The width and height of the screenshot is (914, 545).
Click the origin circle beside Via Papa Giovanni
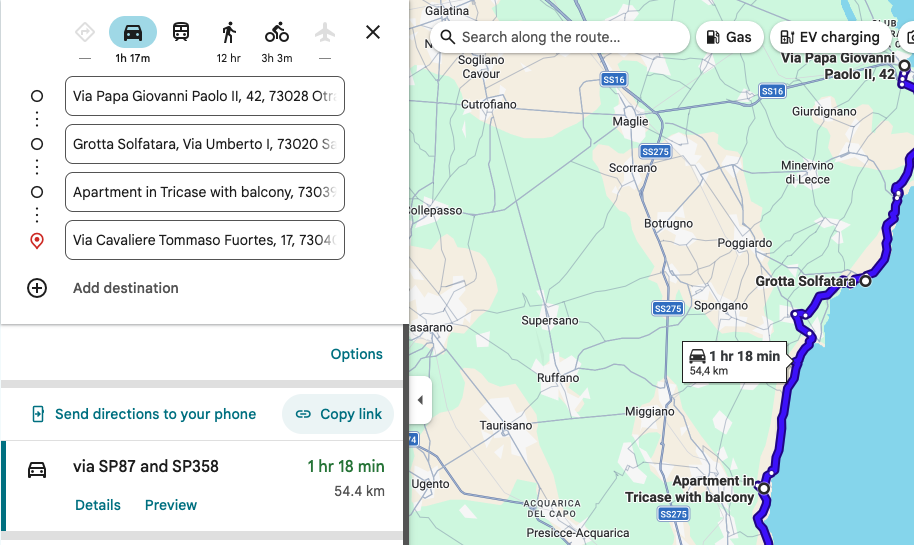click(x=37, y=96)
